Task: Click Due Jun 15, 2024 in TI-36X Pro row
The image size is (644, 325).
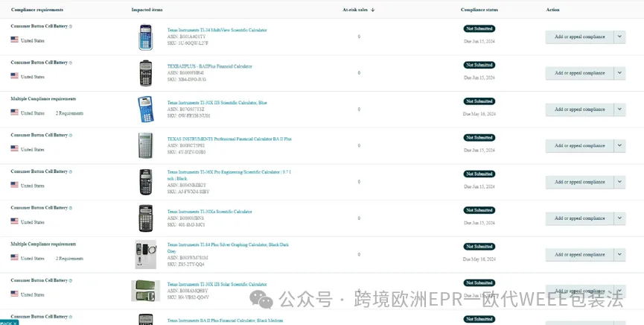Action: (x=479, y=187)
